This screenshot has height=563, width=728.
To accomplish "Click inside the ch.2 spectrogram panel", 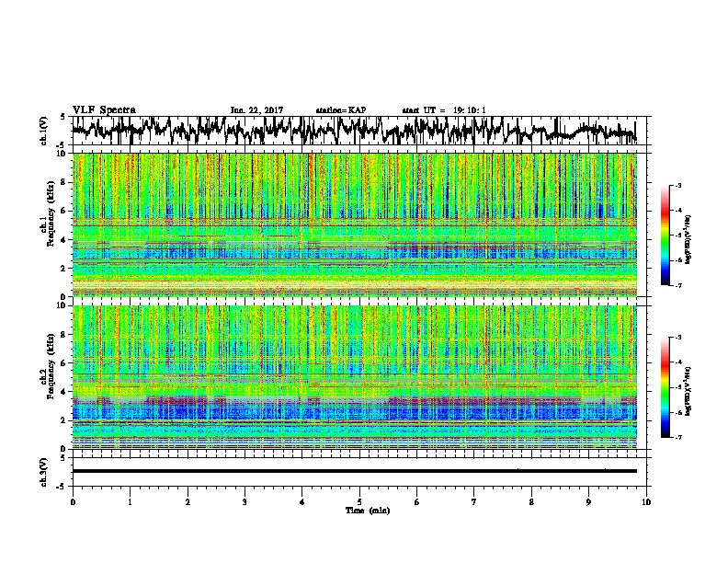I will 354,377.
